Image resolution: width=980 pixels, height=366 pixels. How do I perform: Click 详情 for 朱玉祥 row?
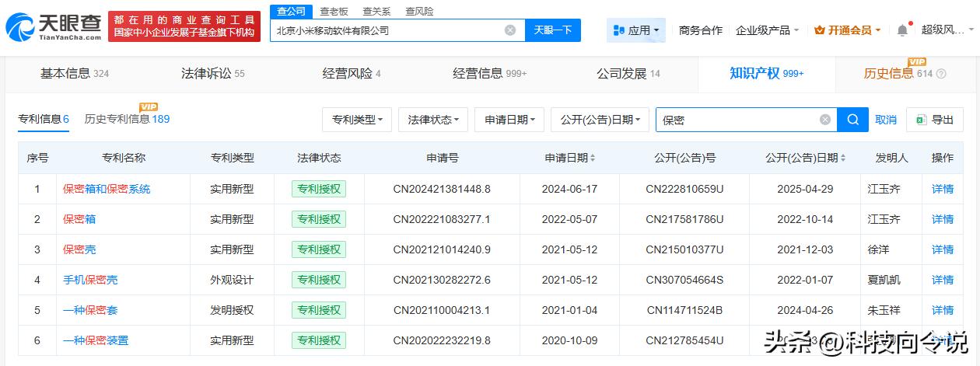(943, 310)
